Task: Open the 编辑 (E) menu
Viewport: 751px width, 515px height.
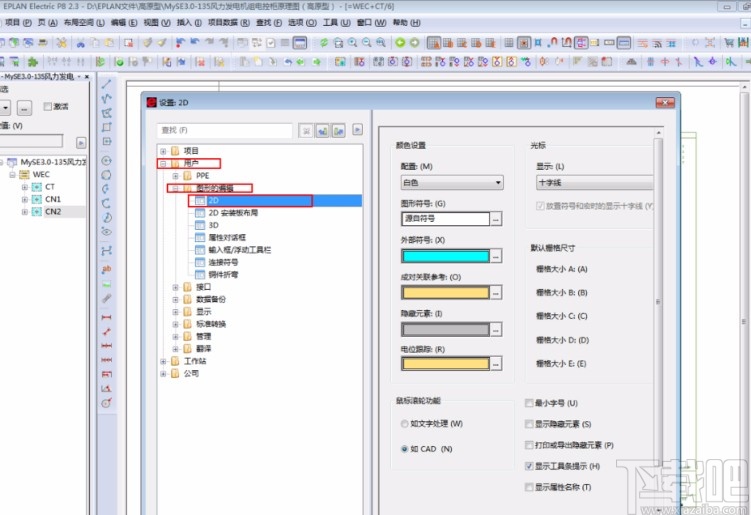Action: click(x=124, y=23)
